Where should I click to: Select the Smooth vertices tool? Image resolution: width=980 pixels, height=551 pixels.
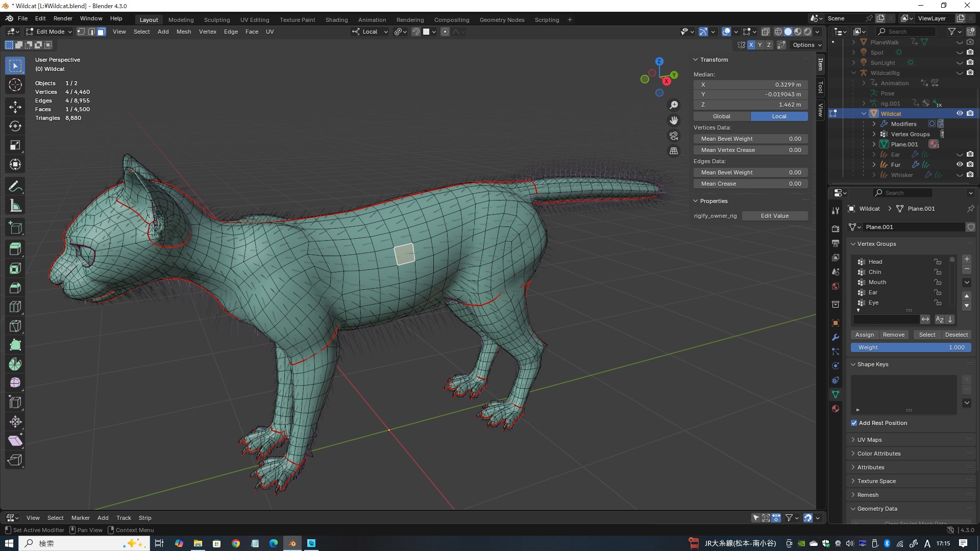[x=15, y=383]
